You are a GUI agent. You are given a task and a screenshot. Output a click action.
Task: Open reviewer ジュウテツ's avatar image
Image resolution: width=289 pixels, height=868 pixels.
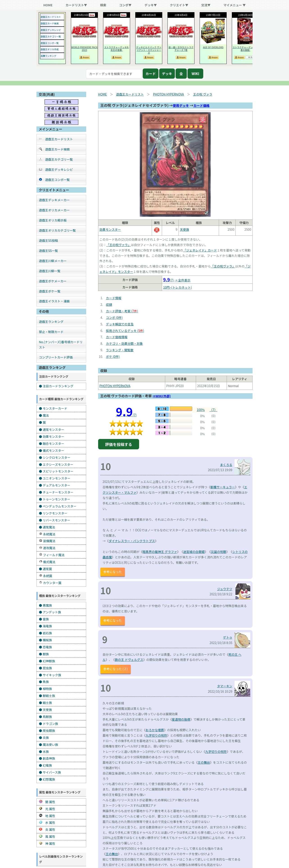[242, 591]
